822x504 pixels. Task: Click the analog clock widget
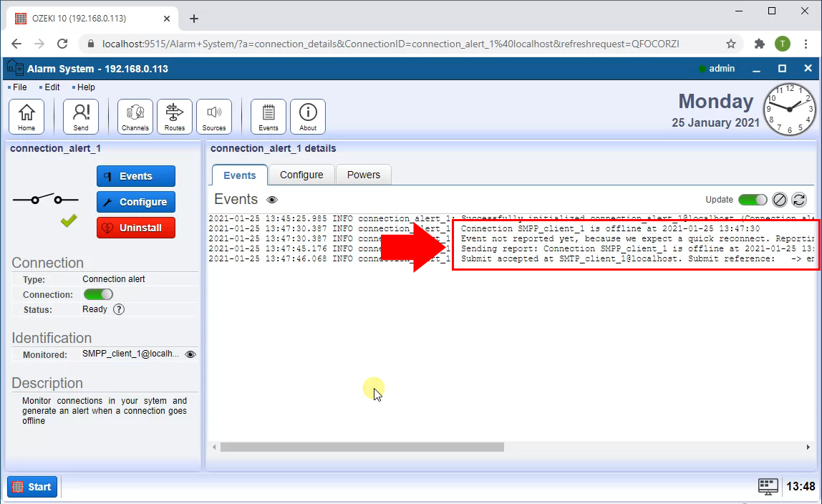[x=790, y=109]
